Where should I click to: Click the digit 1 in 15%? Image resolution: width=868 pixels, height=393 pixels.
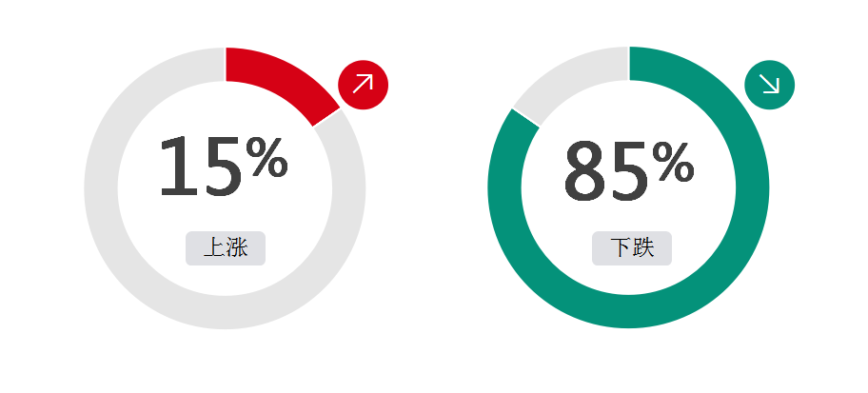pos(178,167)
